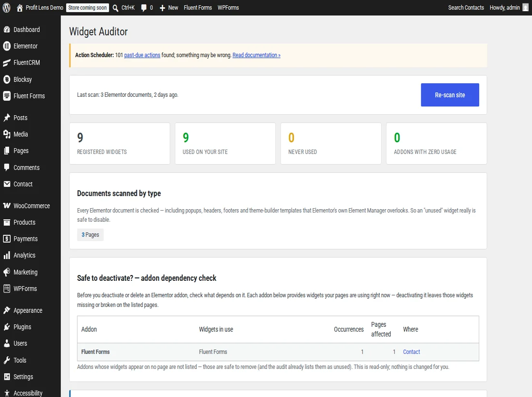Viewport: 532px width, 397px height.
Task: Open Fluent Forms in admin bar
Action: [198, 7]
